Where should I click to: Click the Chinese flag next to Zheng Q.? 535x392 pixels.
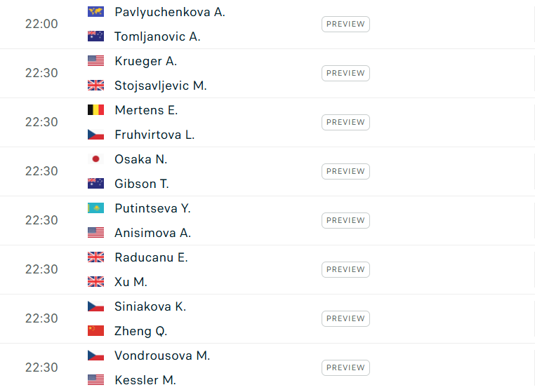pos(96,331)
